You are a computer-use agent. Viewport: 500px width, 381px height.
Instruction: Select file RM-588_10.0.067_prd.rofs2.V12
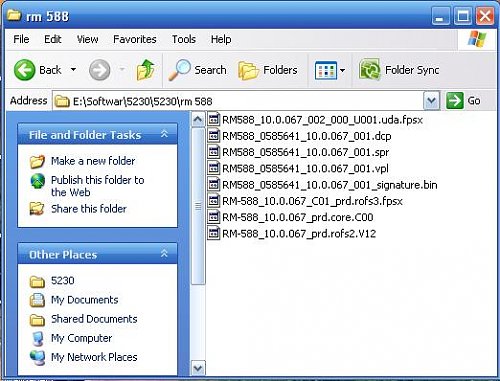(299, 234)
